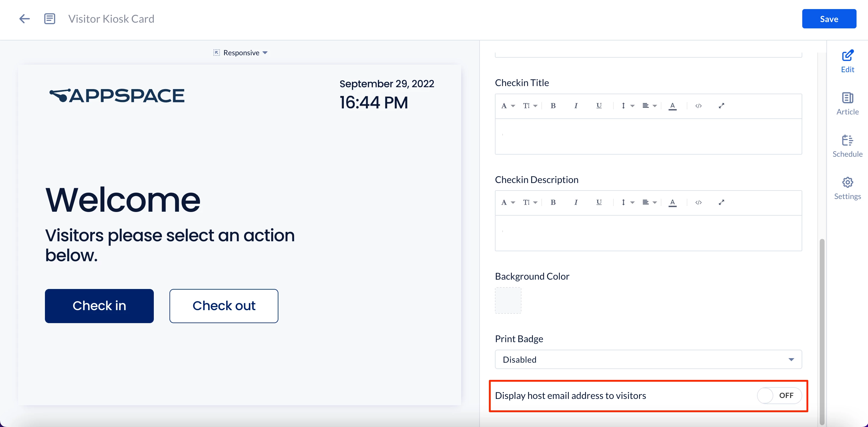Image resolution: width=868 pixels, height=427 pixels.
Task: Open text alignment dropdown in Checkin Description toolbar
Action: pyautogui.click(x=649, y=202)
